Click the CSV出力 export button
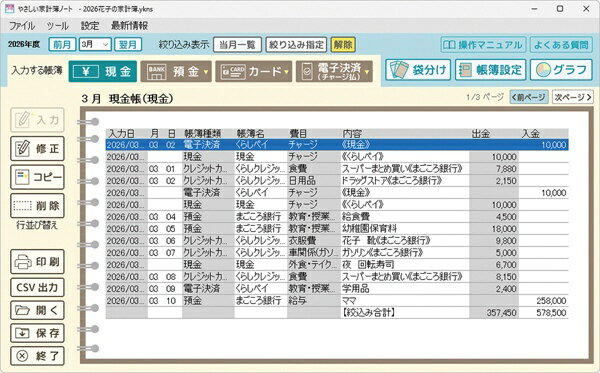This screenshot has width=600, height=373. pos(37,287)
